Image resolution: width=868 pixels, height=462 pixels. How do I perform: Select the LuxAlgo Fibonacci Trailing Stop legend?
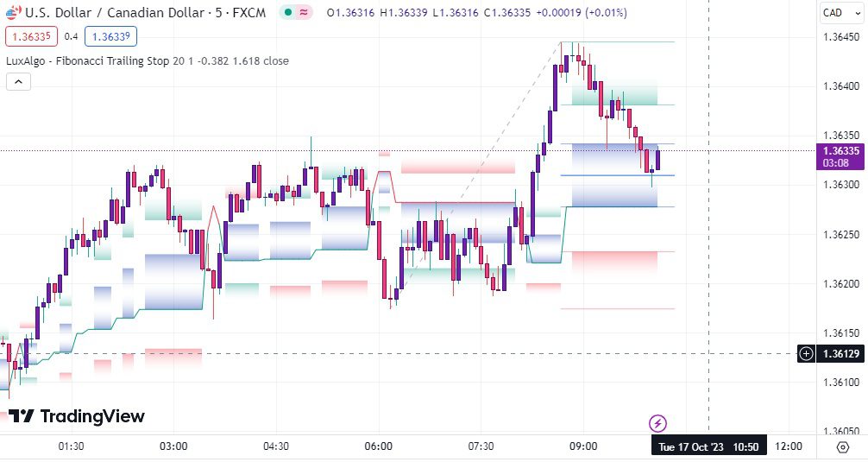click(x=148, y=61)
